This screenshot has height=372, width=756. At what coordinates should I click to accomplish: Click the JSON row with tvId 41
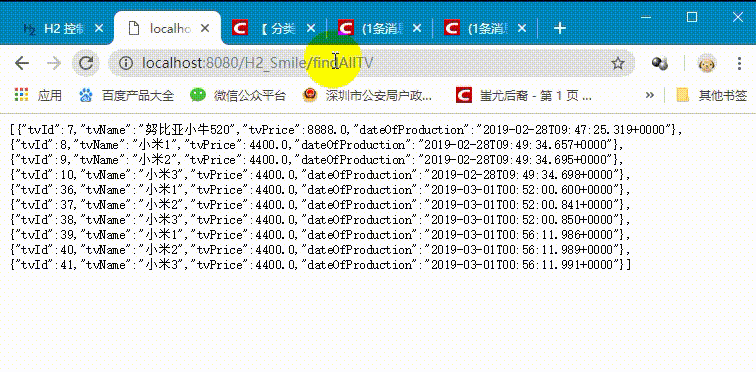[x=321, y=265]
